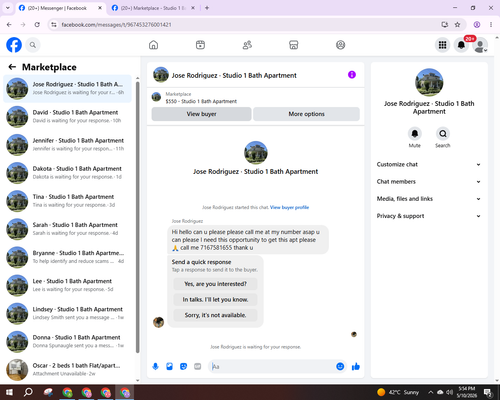Click the back arrow beside Marketplace

click(12, 67)
